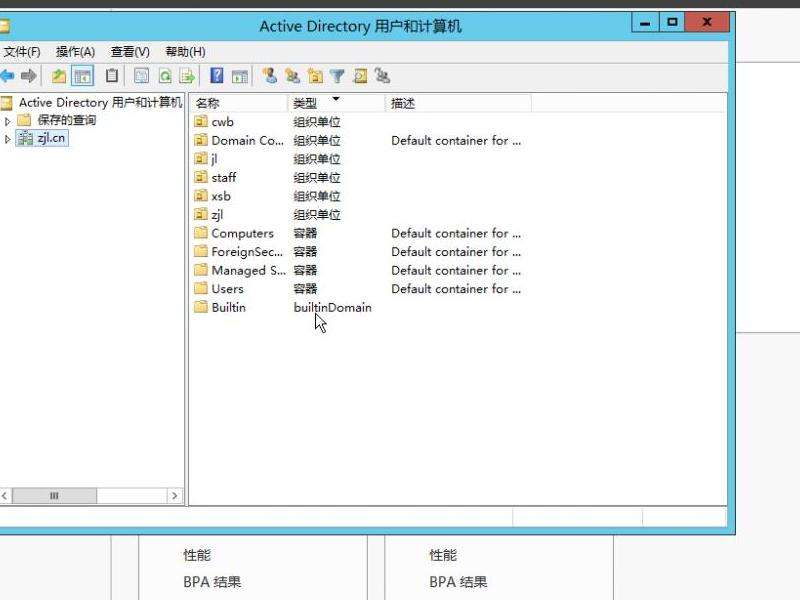Click right 性能 link in Server Manager

[x=443, y=555]
